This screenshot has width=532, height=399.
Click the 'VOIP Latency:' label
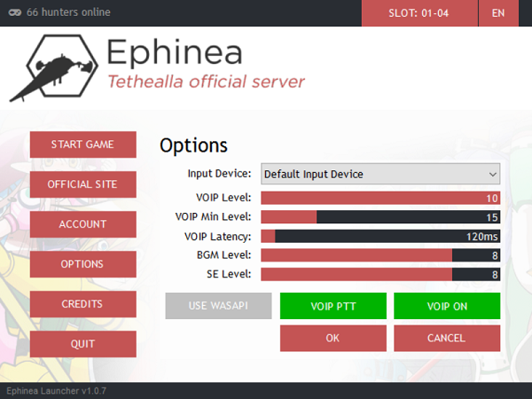pos(218,237)
